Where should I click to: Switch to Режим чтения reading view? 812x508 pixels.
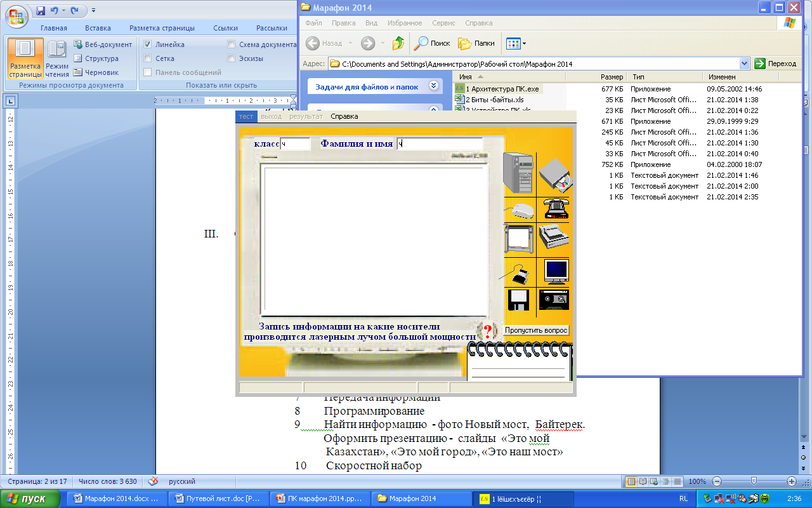[57, 59]
